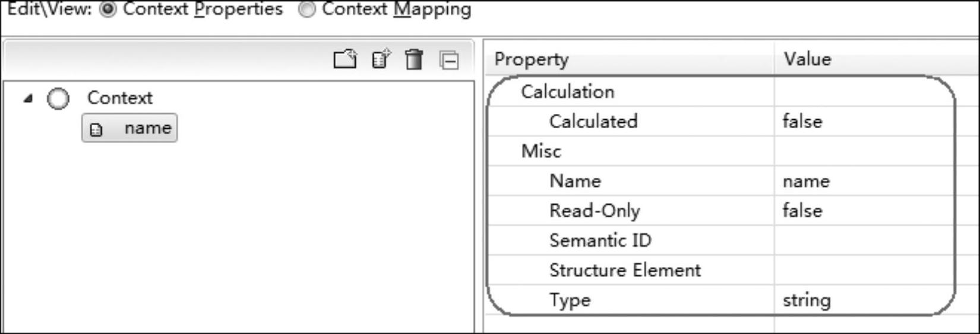
Task: Select the Context Mapping radio button
Action: [307, 9]
